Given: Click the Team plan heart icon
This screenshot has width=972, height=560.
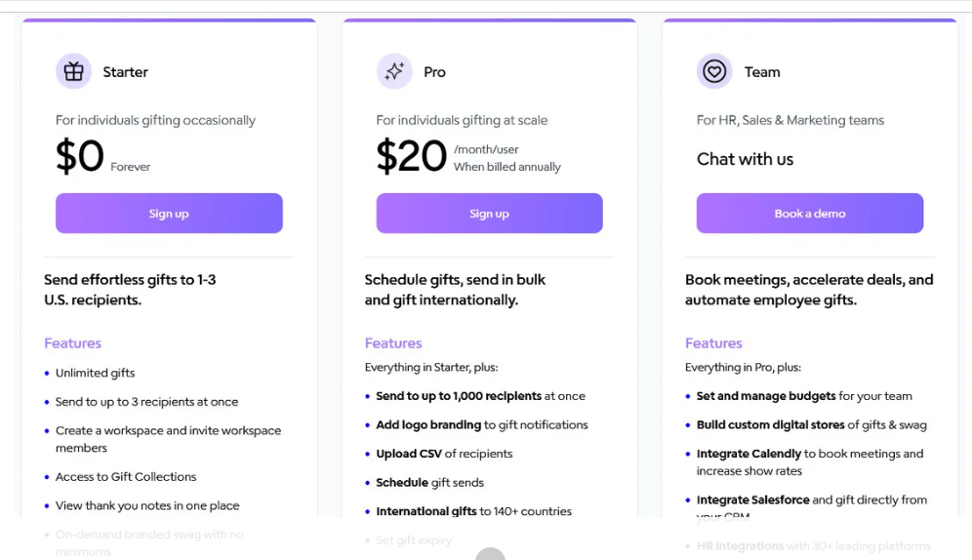Looking at the screenshot, I should (714, 71).
